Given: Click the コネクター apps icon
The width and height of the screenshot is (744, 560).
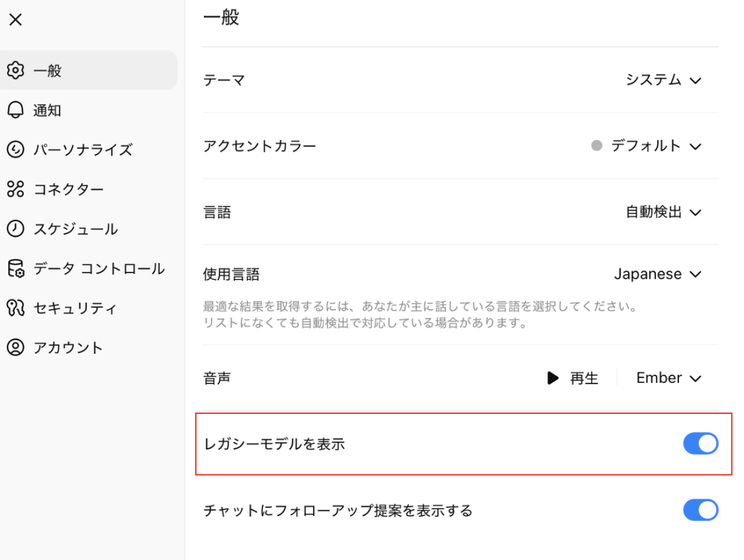Looking at the screenshot, I should (15, 190).
